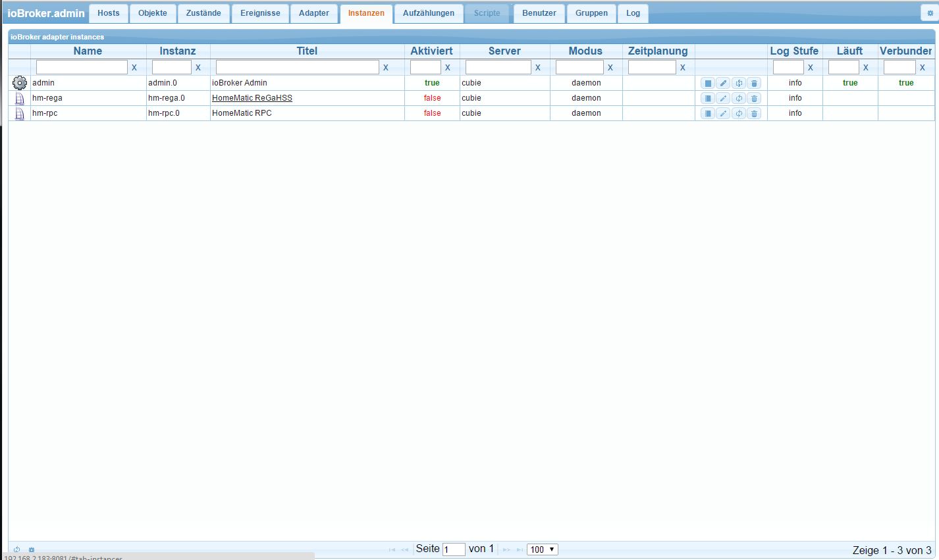Edit the hm-rega.0 instance
This screenshot has height=560, width=939.
point(723,98)
